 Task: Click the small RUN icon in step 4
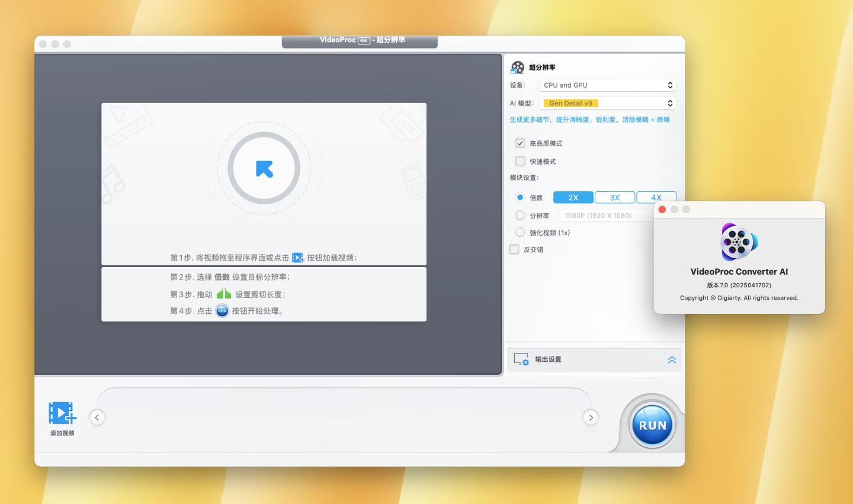point(222,310)
